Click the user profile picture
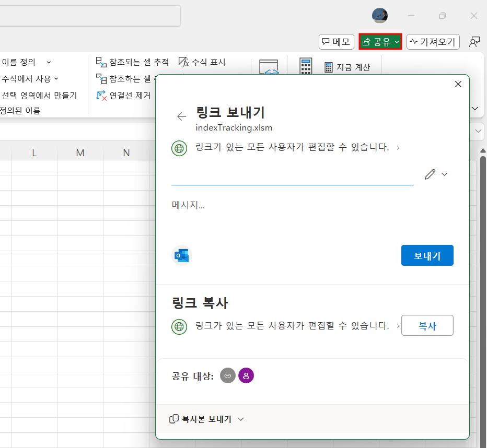Image resolution: width=487 pixels, height=448 pixels. click(x=379, y=16)
